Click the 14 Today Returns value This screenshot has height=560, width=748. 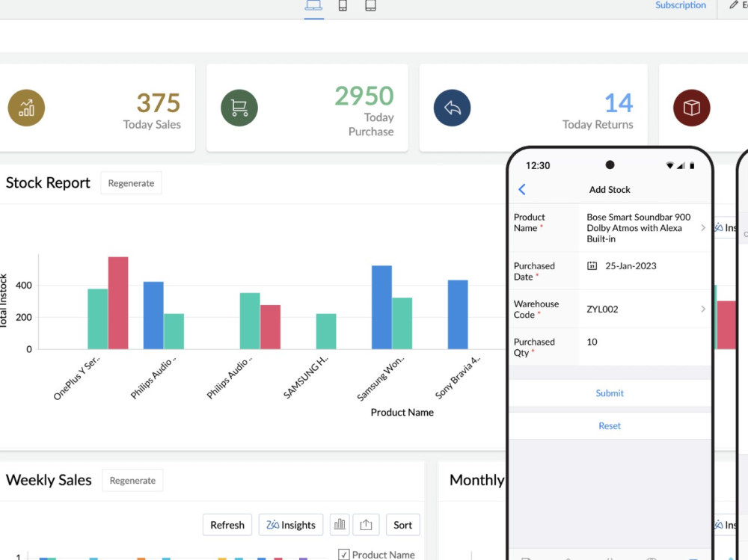619,103
